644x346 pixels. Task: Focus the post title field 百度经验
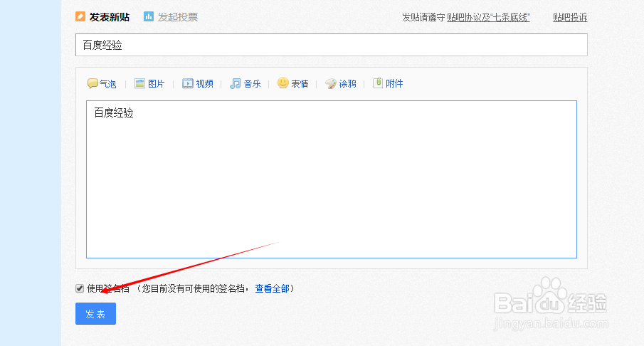click(x=332, y=45)
